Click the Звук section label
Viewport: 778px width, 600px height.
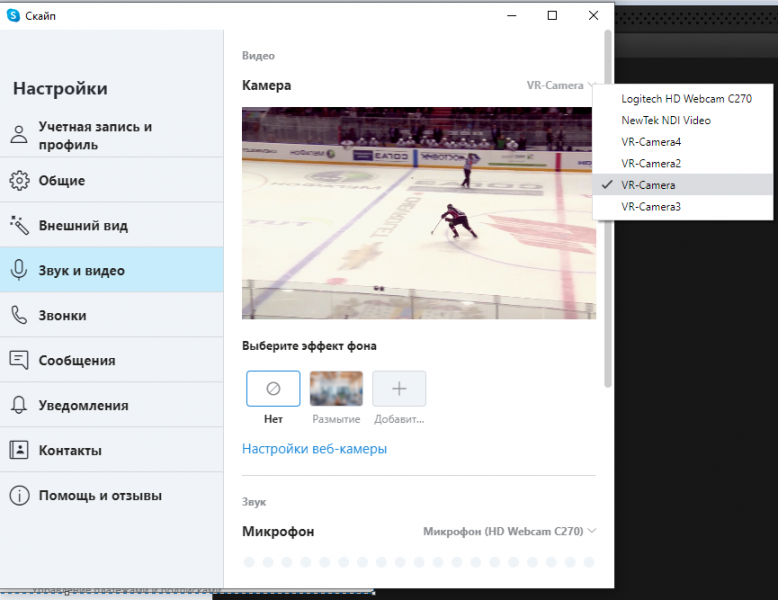pyautogui.click(x=254, y=502)
